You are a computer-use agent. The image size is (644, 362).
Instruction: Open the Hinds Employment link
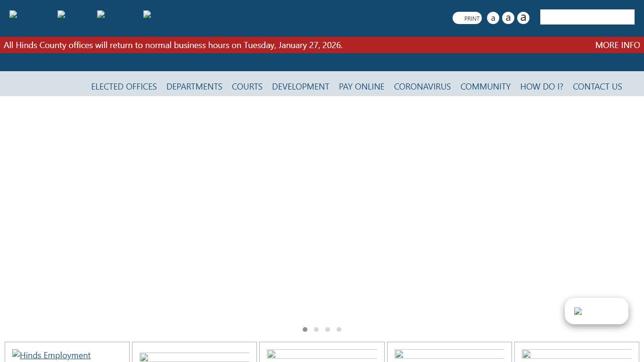point(55,355)
